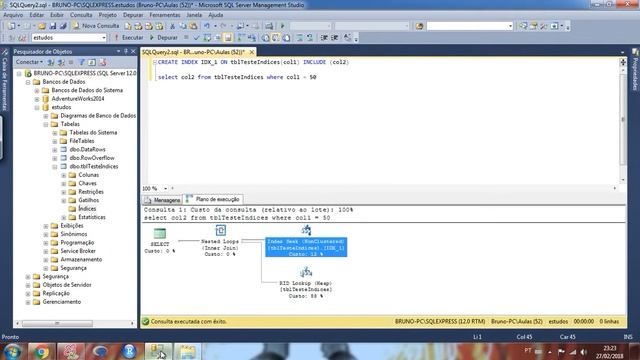Click the Decrease Indent icon
640x360 pixels.
point(324,38)
